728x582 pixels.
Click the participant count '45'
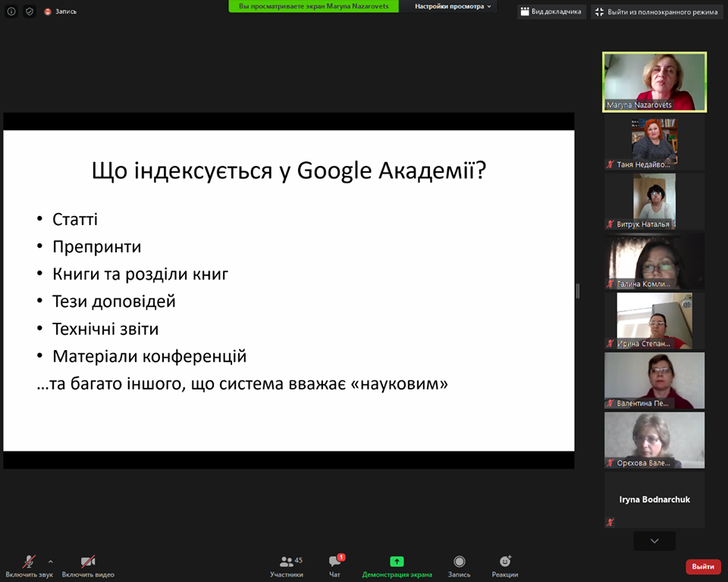coord(299,560)
